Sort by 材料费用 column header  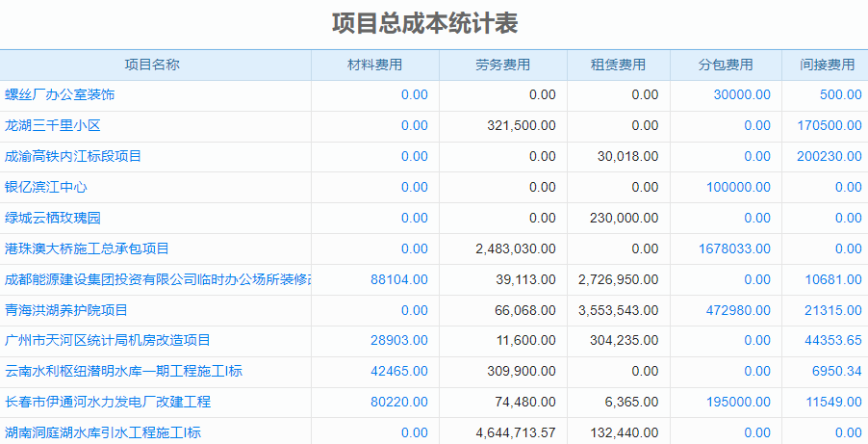click(x=374, y=65)
